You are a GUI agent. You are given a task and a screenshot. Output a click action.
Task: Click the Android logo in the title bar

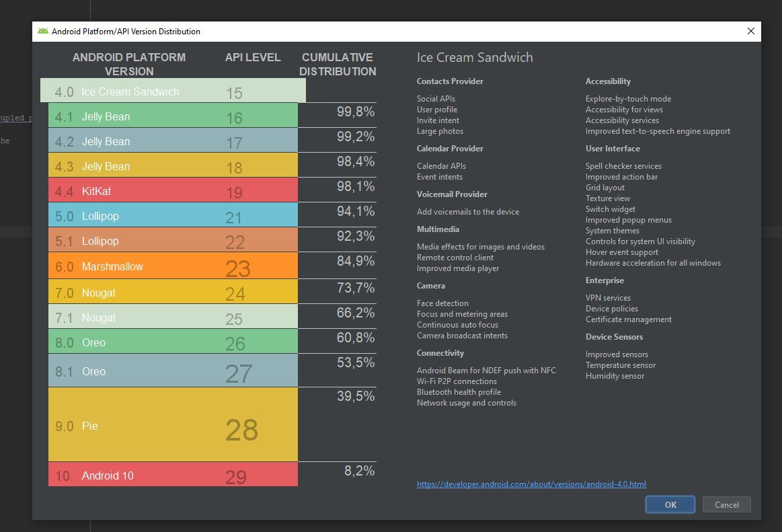pos(43,32)
